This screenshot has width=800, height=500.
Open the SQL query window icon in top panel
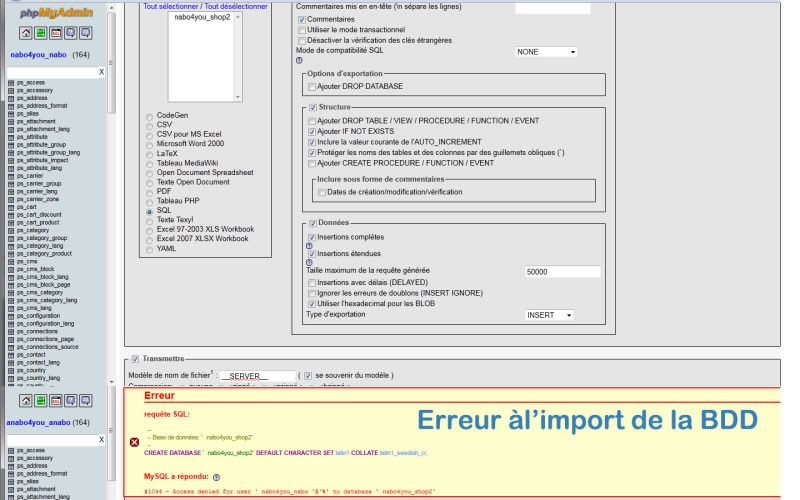coord(55,33)
